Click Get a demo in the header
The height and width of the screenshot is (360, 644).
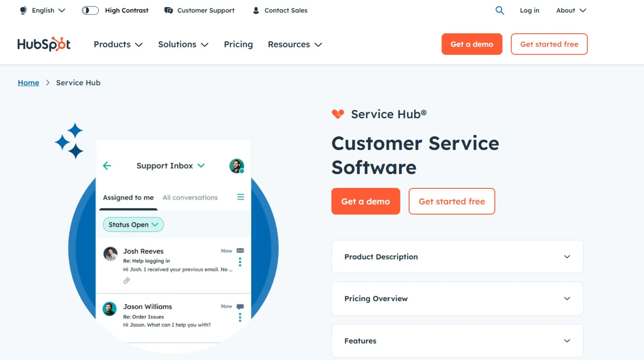point(472,44)
